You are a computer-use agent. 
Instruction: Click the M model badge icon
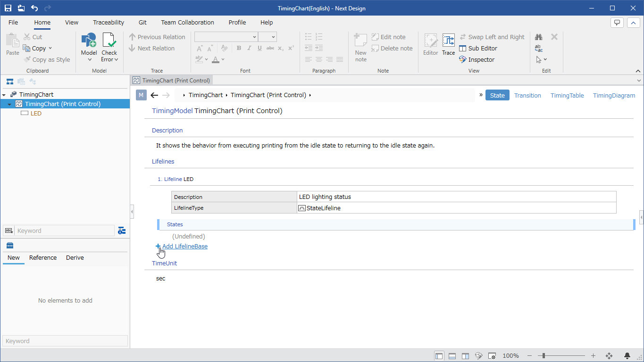[x=141, y=95]
